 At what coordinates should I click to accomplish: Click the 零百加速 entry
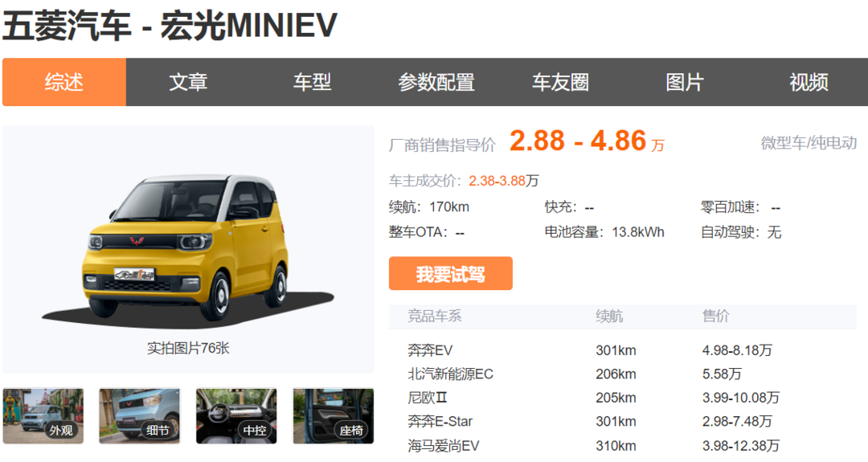pyautogui.click(x=741, y=207)
